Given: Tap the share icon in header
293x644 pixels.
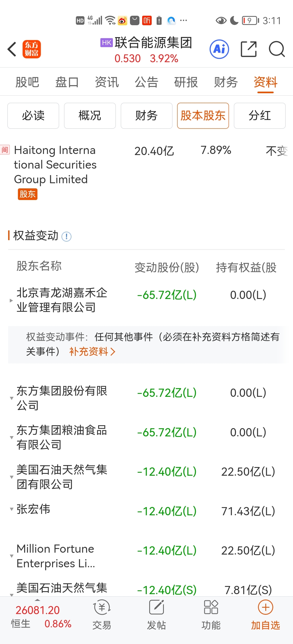Looking at the screenshot, I should (249, 49).
